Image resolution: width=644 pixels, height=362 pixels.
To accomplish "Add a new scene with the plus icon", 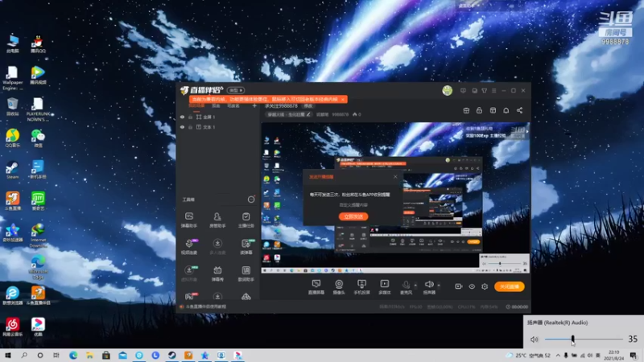I will pos(254,106).
